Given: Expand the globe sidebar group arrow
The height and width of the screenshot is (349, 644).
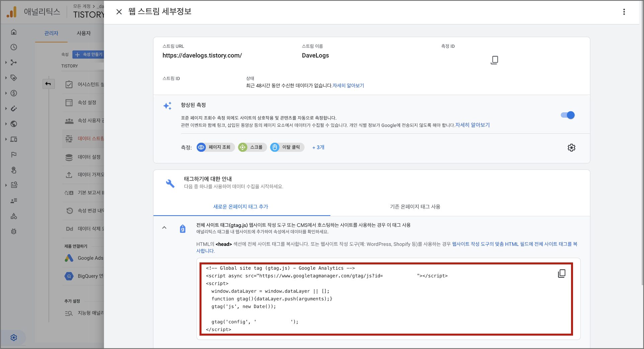Looking at the screenshot, I should coord(6,124).
